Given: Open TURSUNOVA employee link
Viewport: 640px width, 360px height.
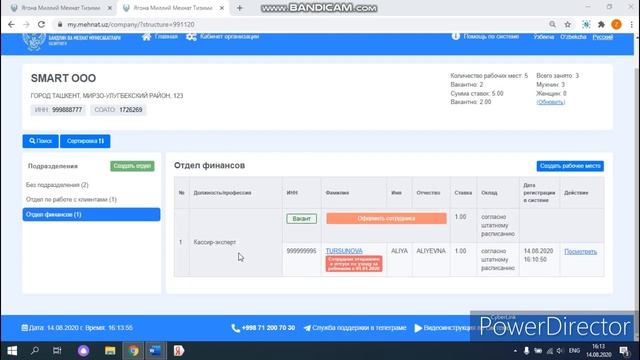Looking at the screenshot, I should point(344,251).
